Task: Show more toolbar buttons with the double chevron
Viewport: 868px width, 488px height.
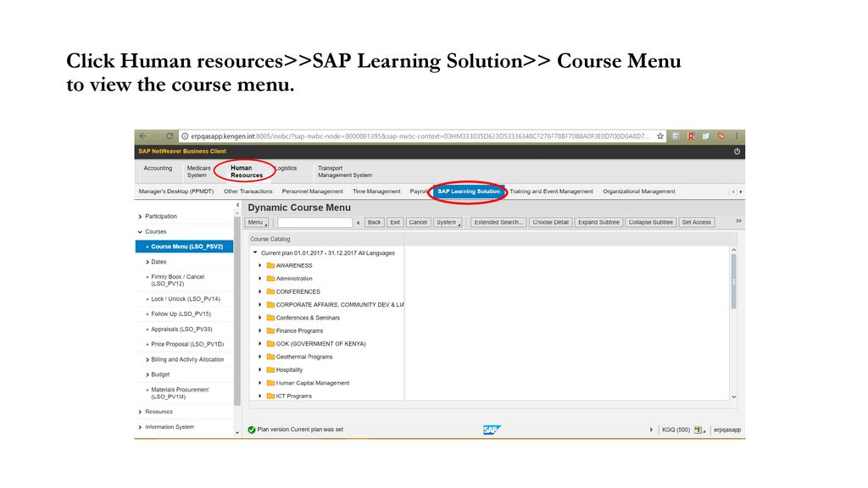Action: click(738, 221)
